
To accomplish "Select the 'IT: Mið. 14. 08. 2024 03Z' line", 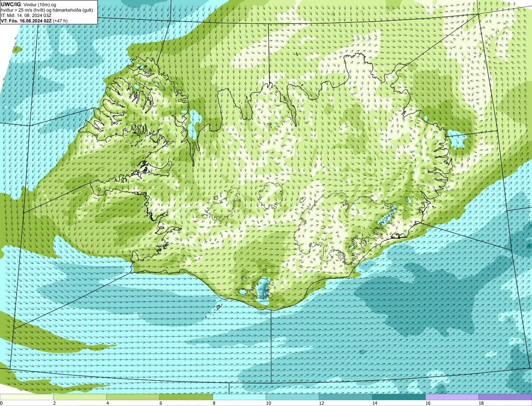I will [26, 15].
